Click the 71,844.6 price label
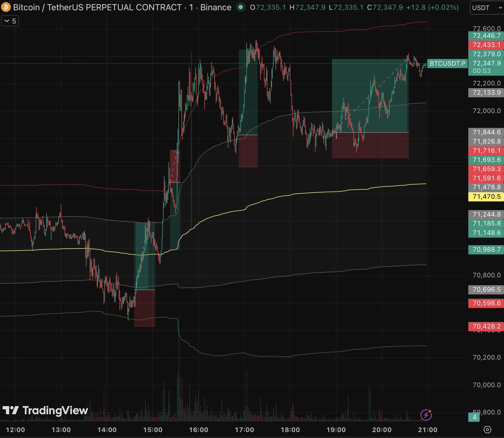The height and width of the screenshot is (438, 504). point(486,132)
